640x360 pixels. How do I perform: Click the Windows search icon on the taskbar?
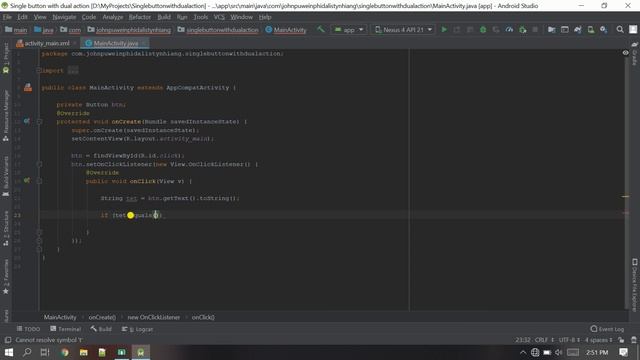[27, 352]
